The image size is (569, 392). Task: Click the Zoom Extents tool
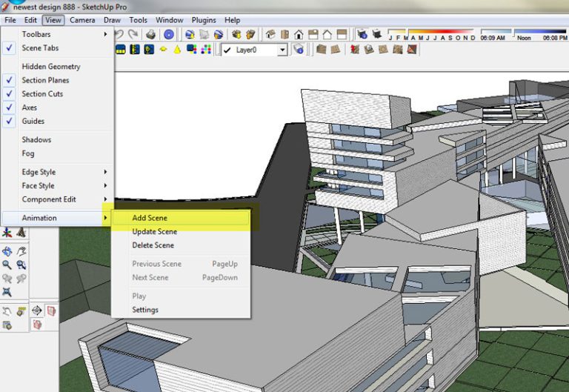[x=7, y=293]
